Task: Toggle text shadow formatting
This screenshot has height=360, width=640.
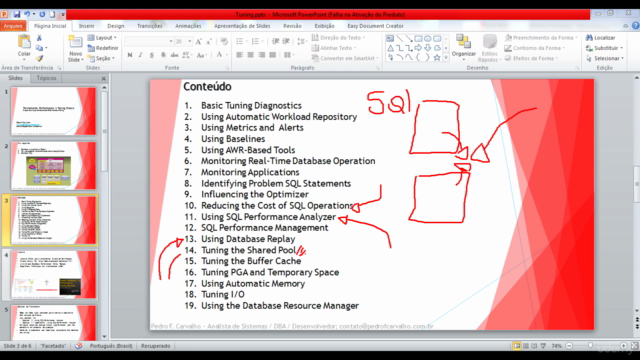Action: (x=163, y=55)
